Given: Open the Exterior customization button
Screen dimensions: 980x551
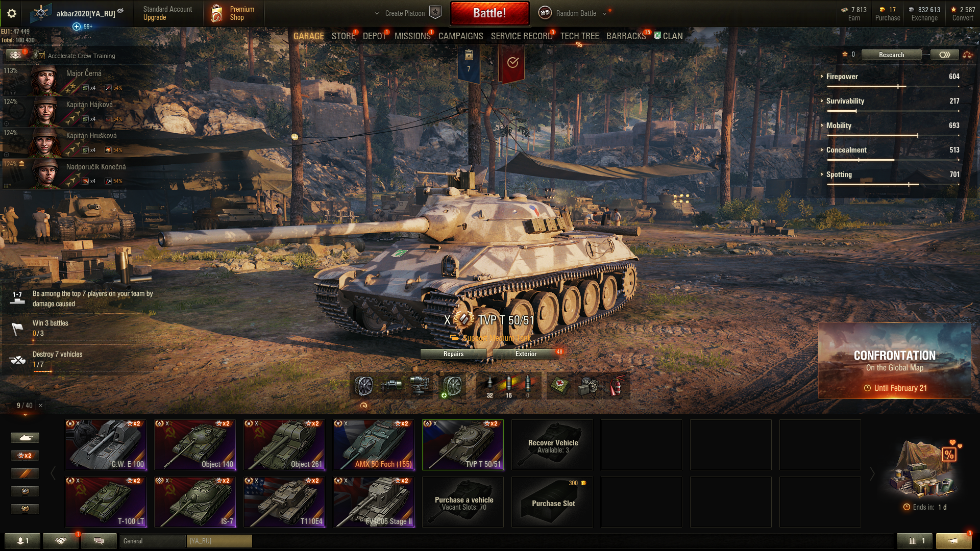Looking at the screenshot, I should pos(526,354).
